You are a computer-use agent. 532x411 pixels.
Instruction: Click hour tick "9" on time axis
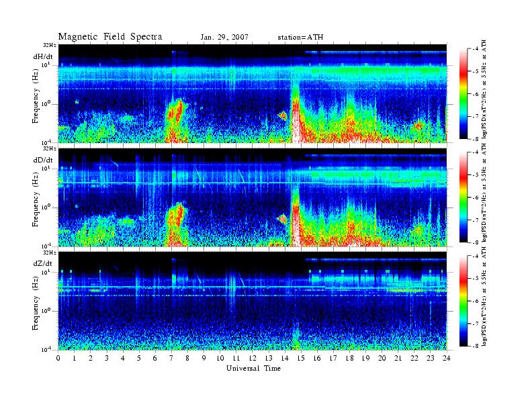click(204, 358)
